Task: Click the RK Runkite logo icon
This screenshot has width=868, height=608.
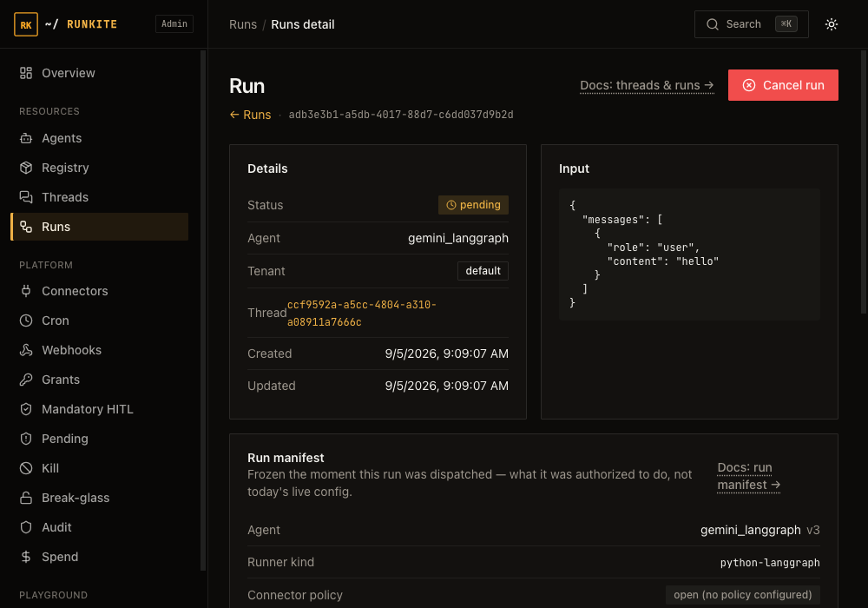Action: pyautogui.click(x=25, y=24)
